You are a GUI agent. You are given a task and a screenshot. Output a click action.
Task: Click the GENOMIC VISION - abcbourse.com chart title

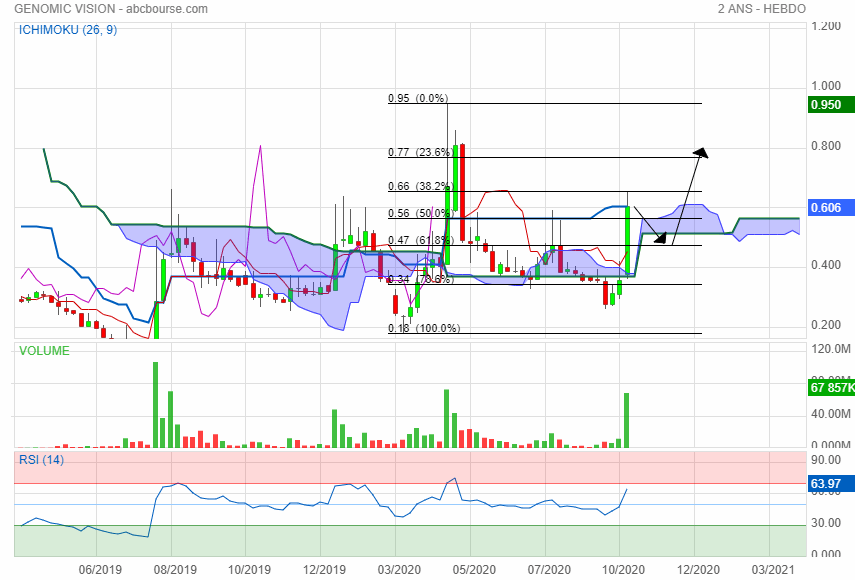111,9
